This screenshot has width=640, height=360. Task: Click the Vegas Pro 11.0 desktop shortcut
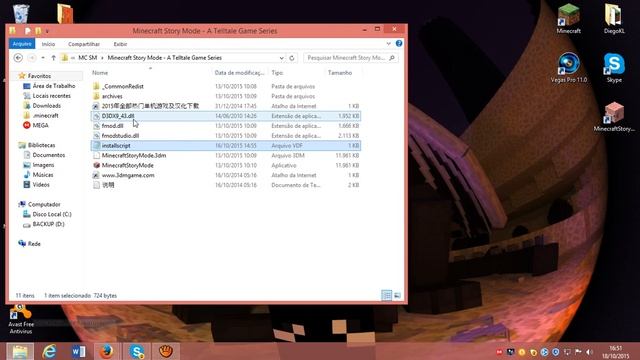[x=569, y=68]
